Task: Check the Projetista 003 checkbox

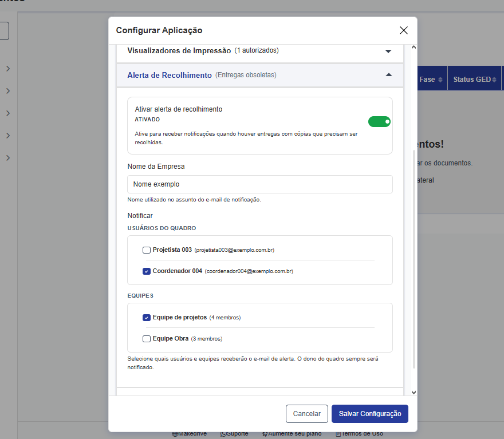Action: [x=147, y=250]
